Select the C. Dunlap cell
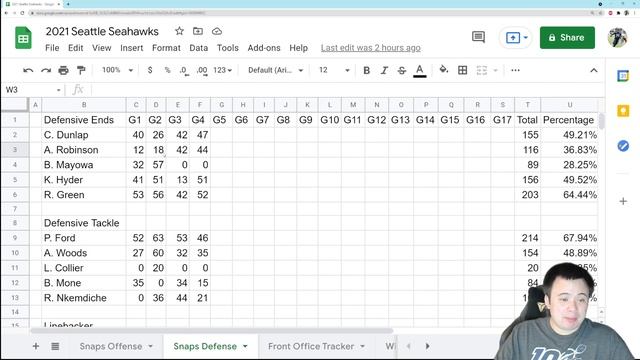 [84, 135]
